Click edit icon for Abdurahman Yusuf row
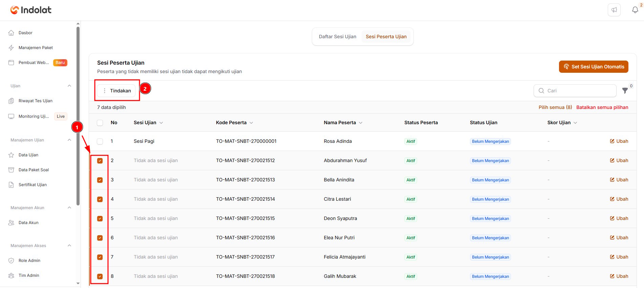The width and height of the screenshot is (644, 288). [x=612, y=160]
